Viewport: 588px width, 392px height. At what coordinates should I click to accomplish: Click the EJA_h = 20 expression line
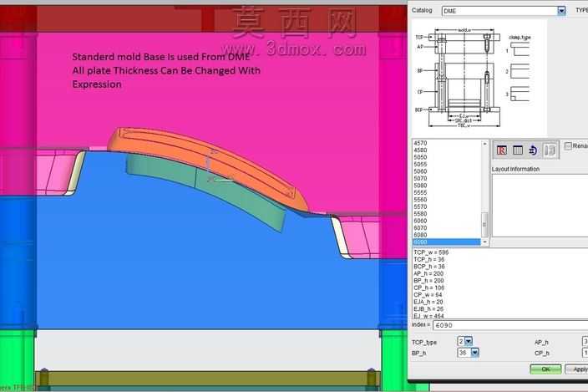point(428,302)
